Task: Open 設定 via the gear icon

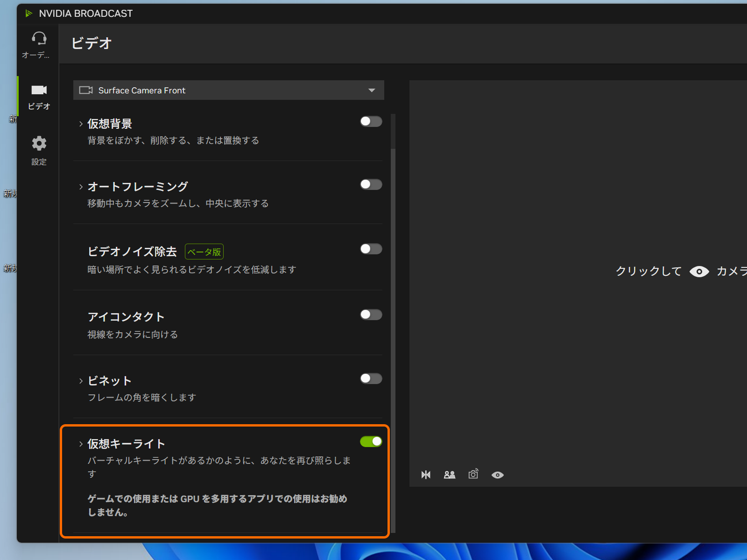Action: (x=39, y=144)
